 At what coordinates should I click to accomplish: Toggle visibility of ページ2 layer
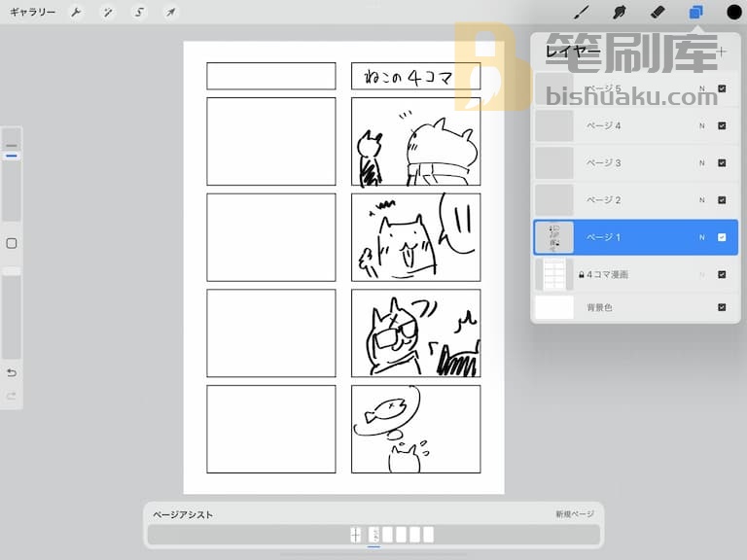tap(722, 200)
